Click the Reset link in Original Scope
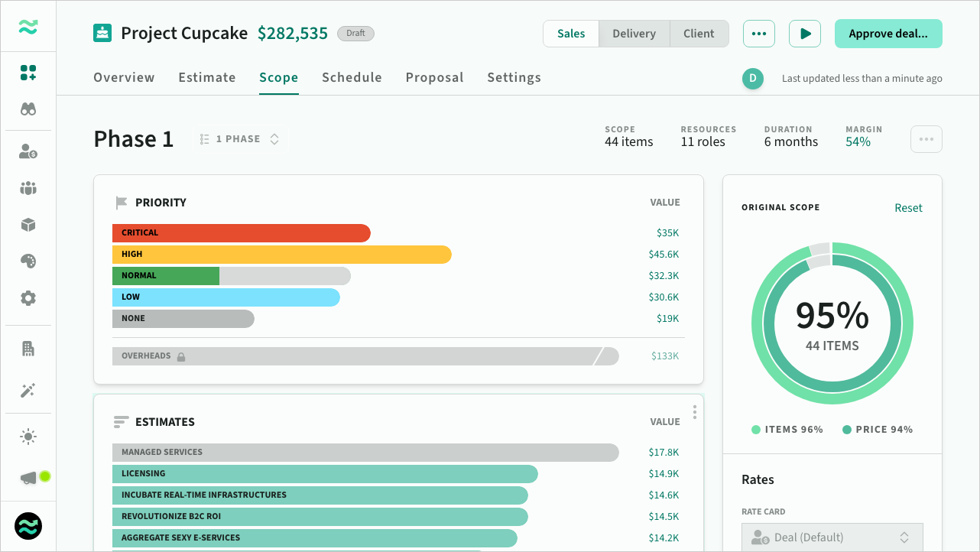This screenshot has width=980, height=552. [908, 208]
